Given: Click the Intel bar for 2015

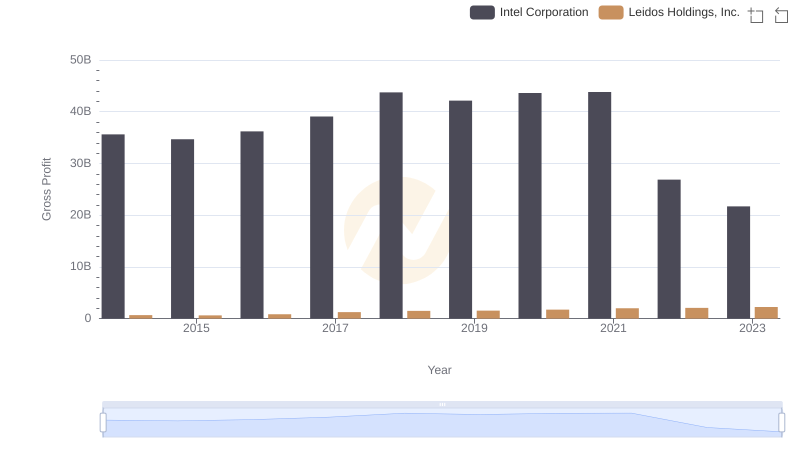Looking at the screenshot, I should tap(183, 229).
